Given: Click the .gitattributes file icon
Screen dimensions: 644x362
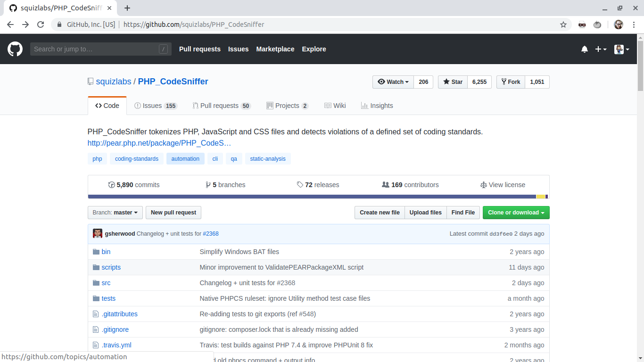Looking at the screenshot, I should [96, 314].
